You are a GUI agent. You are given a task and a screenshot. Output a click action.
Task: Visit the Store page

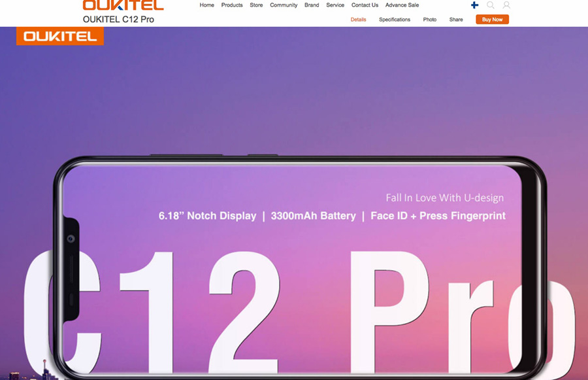click(x=256, y=5)
